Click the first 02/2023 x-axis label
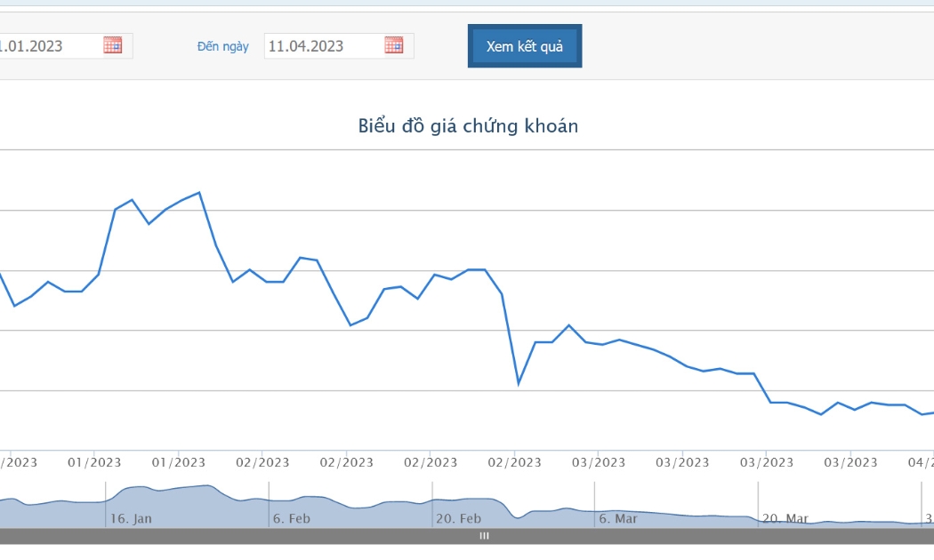Screen dimensions: 934x560 262,462
